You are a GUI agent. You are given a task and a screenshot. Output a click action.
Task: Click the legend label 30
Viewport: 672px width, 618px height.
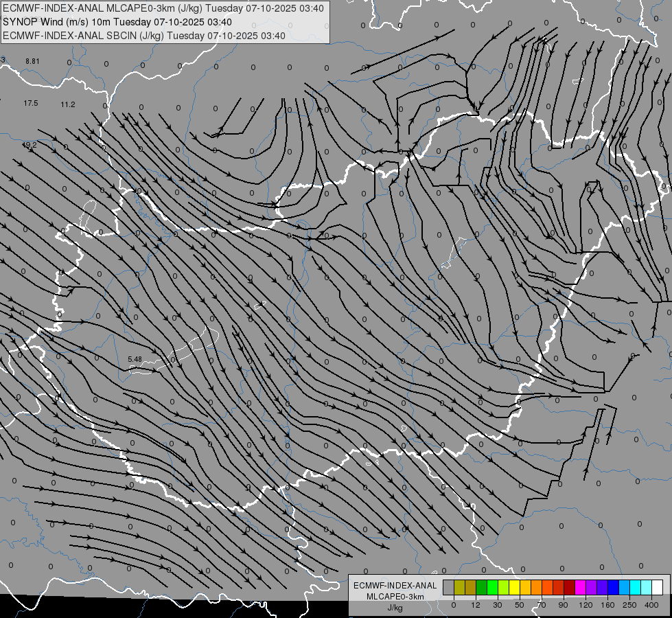pos(498,605)
